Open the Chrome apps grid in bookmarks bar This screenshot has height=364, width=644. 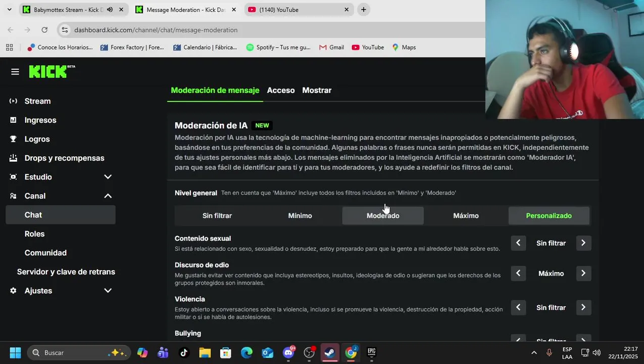tap(9, 47)
